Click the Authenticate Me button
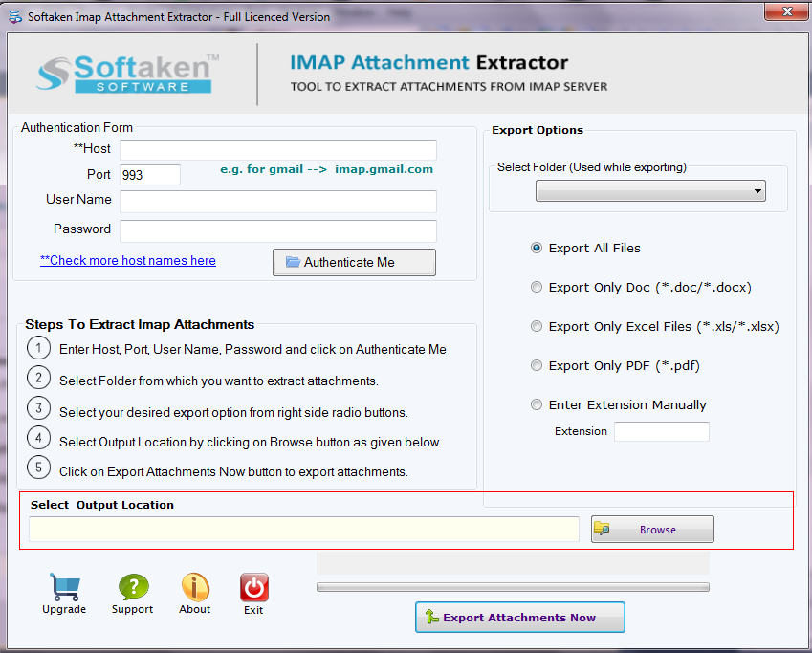This screenshot has height=653, width=812. tap(354, 263)
